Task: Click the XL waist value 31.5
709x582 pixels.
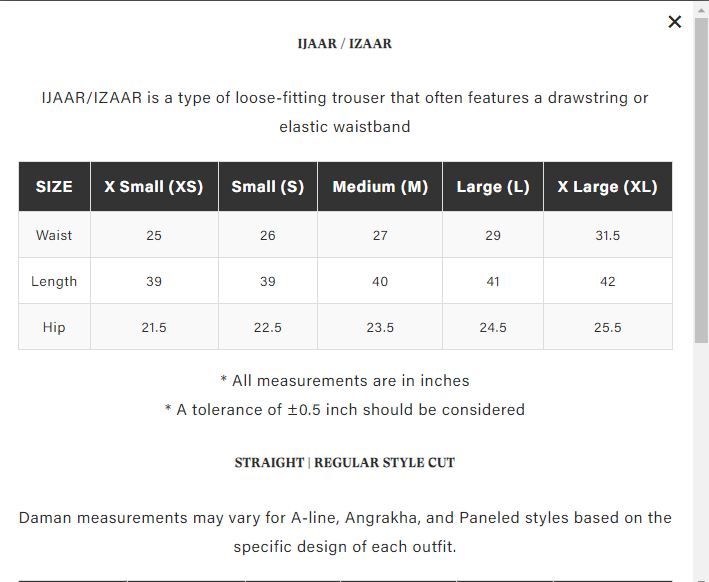Action: click(607, 235)
